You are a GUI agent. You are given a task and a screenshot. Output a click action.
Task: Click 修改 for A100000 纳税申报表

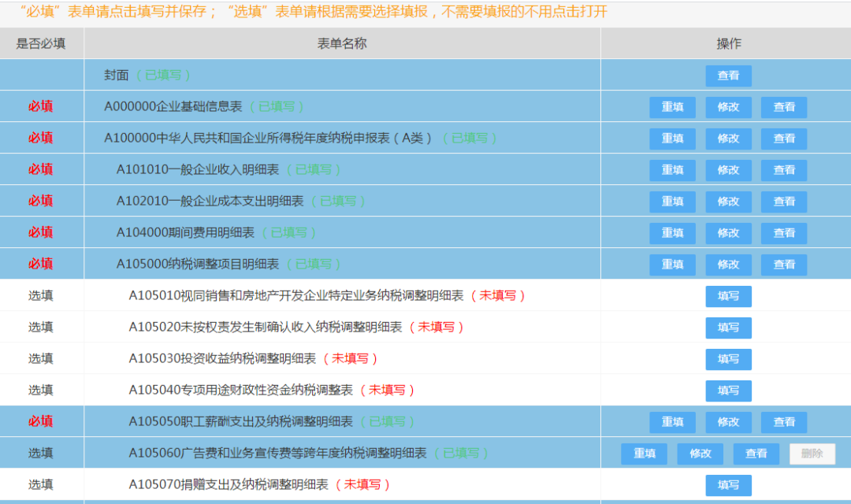coord(728,139)
